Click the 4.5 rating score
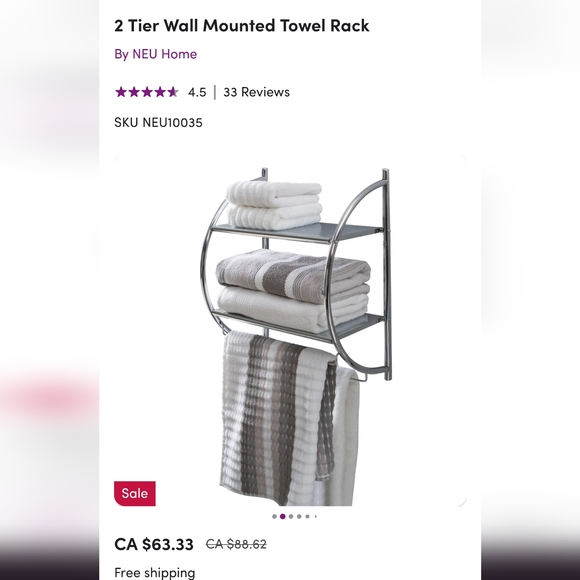This screenshot has height=580, width=580. (197, 92)
